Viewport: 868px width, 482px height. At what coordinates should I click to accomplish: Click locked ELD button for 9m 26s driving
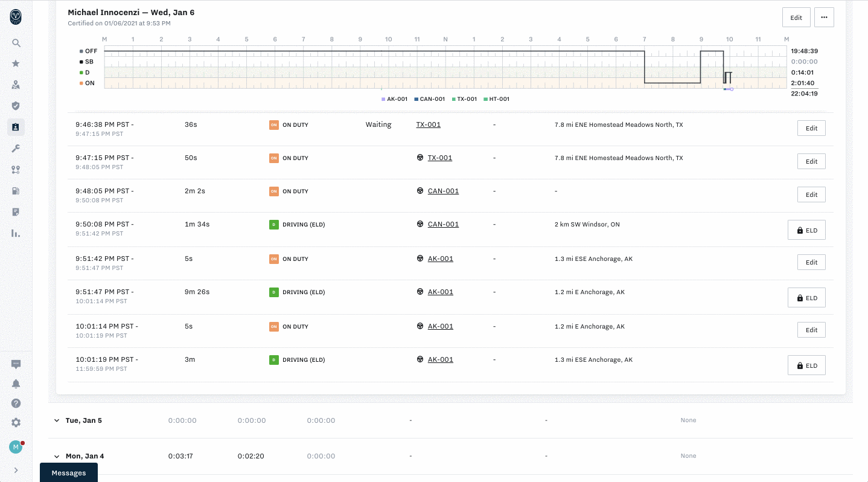pyautogui.click(x=806, y=298)
